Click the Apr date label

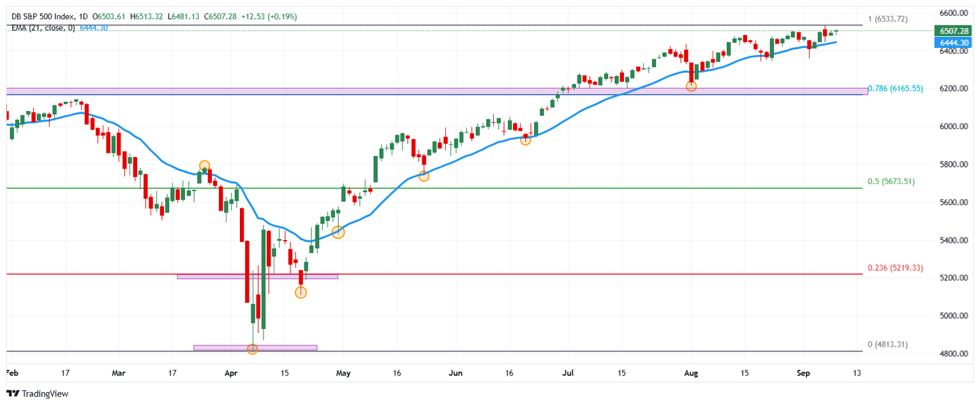[231, 372]
